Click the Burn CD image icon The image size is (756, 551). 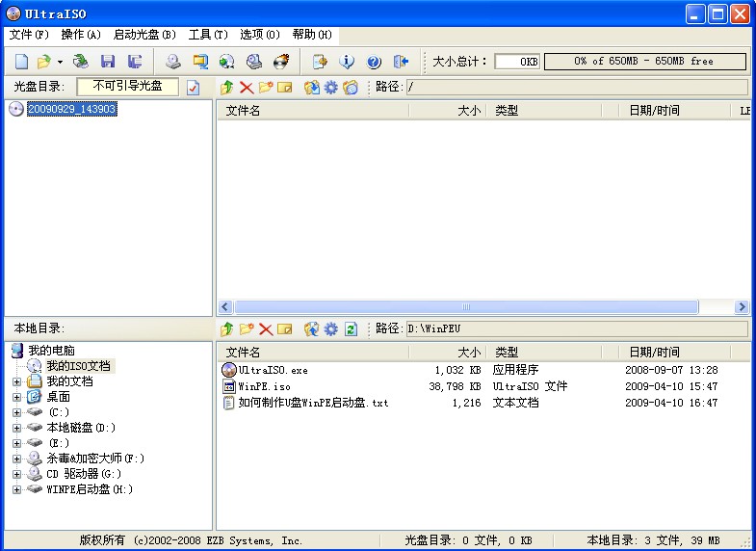point(281,62)
